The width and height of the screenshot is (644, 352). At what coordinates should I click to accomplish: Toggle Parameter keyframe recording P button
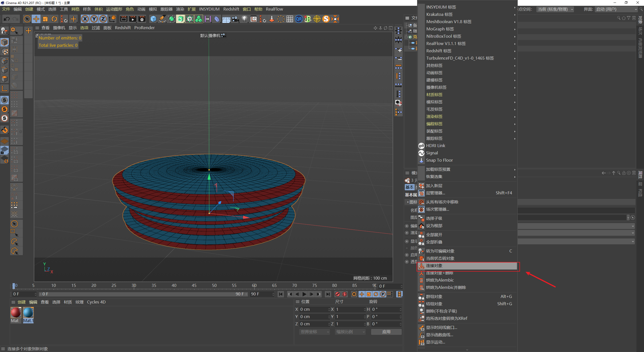(x=383, y=294)
